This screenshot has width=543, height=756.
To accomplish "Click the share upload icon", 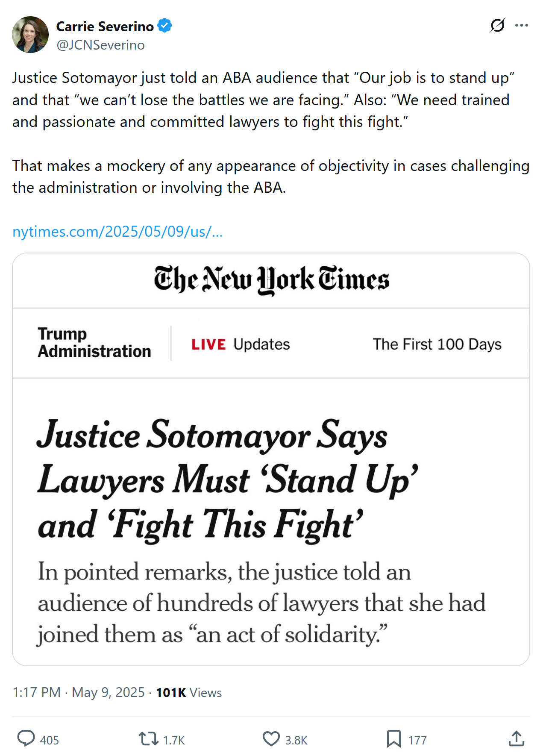I will tap(517, 739).
